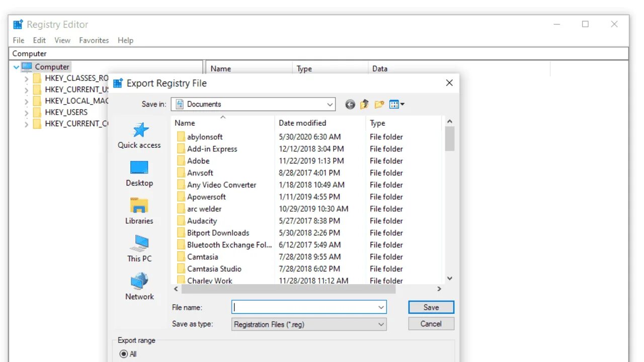The image size is (644, 362).
Task: Select Libraries in places bar
Action: [139, 211]
